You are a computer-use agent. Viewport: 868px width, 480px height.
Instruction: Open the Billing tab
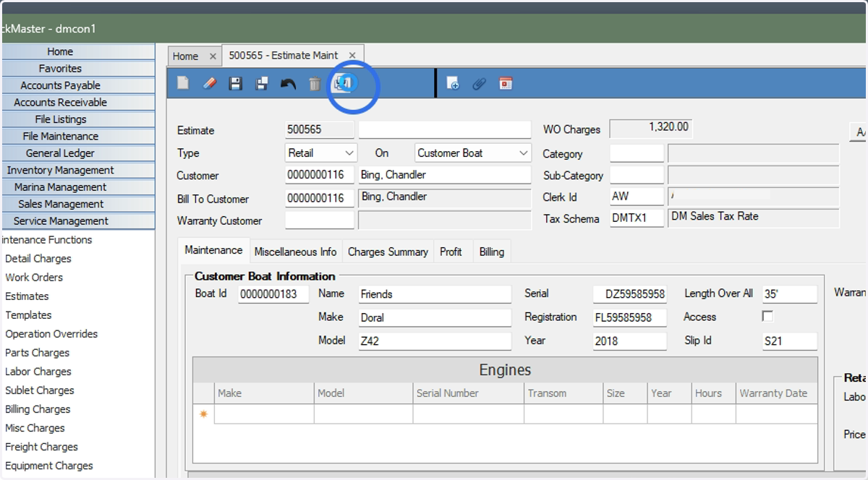(492, 252)
